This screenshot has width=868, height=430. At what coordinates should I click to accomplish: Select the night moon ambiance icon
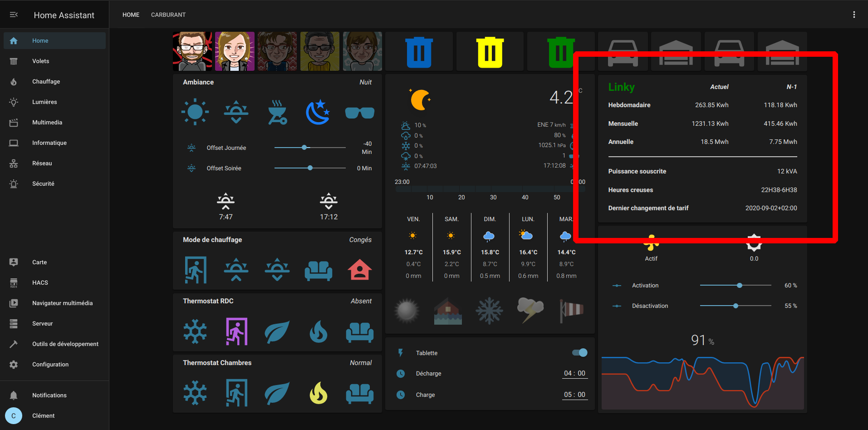318,112
